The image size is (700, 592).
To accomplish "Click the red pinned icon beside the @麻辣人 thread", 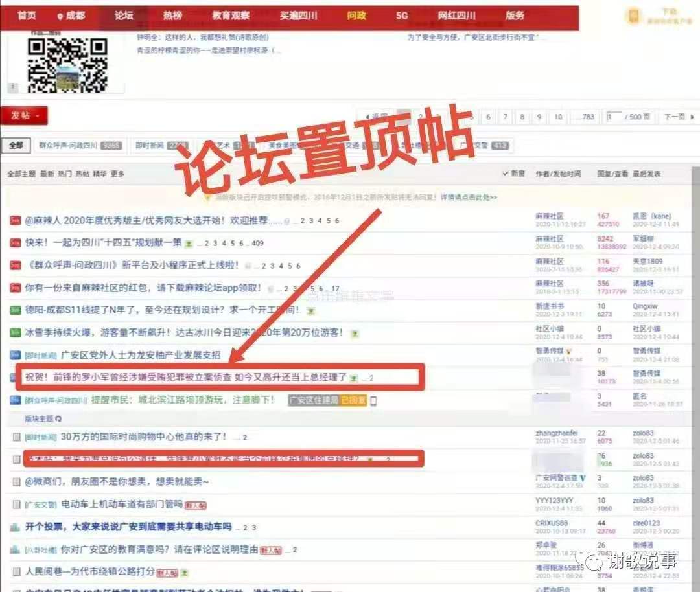I will [16, 221].
